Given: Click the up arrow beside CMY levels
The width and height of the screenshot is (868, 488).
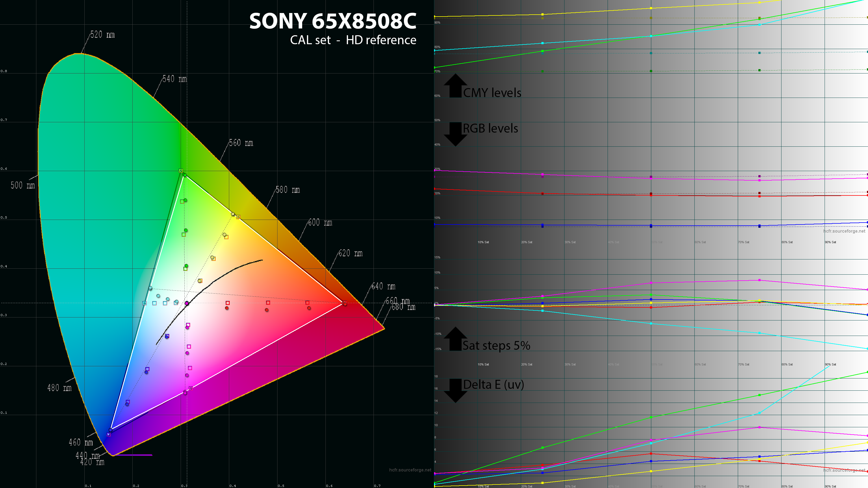Looking at the screenshot, I should (x=455, y=86).
